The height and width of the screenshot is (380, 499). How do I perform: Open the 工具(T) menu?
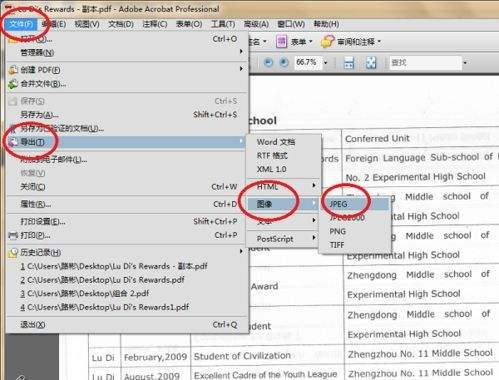tap(223, 24)
